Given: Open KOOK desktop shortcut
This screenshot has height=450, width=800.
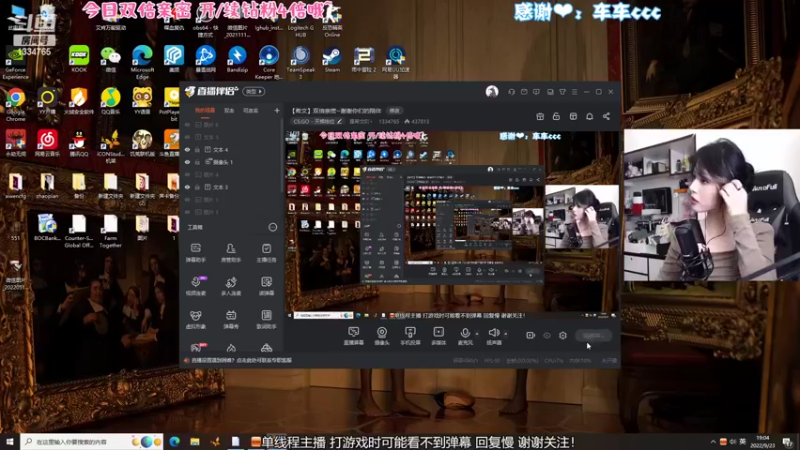Looking at the screenshot, I should [x=79, y=59].
